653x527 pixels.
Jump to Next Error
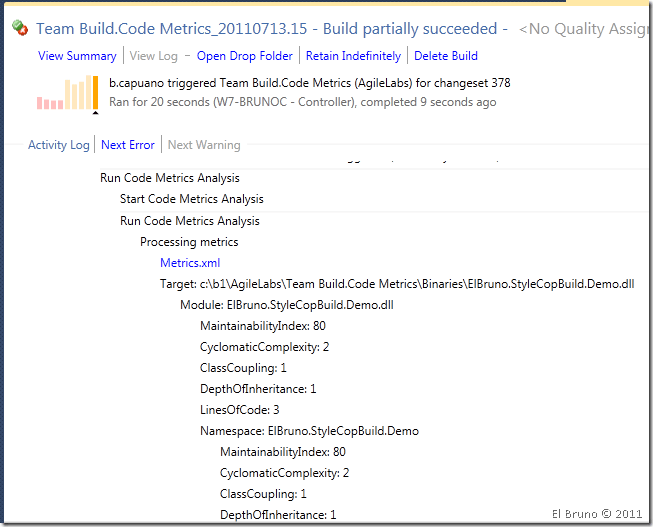click(128, 145)
